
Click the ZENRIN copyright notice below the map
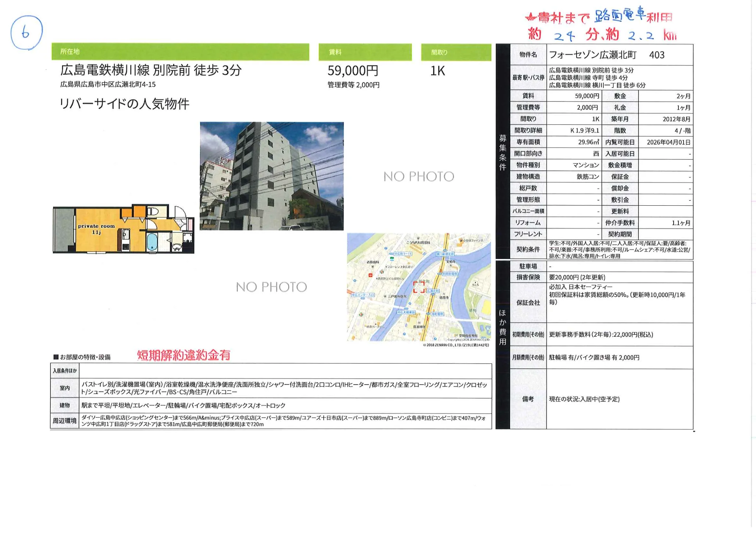pos(456,345)
